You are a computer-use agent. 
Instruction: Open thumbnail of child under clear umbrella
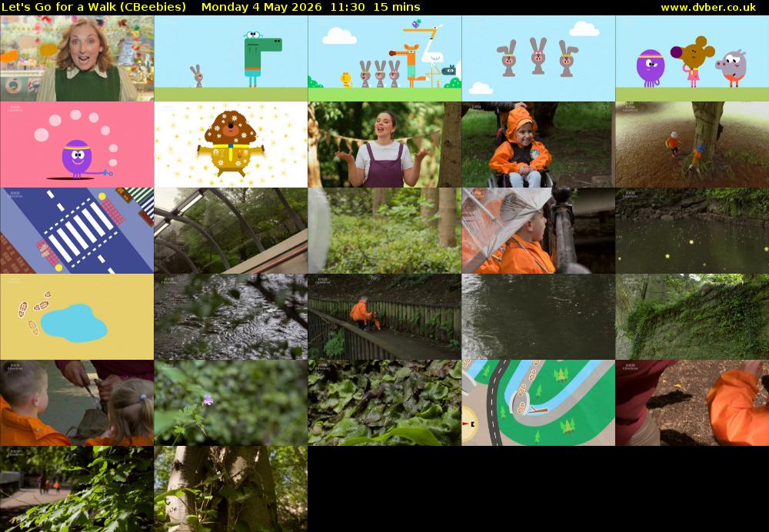(538, 231)
